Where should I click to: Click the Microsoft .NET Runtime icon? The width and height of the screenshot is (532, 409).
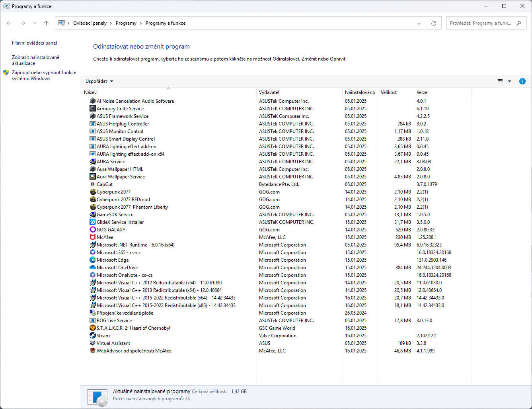[93, 245]
